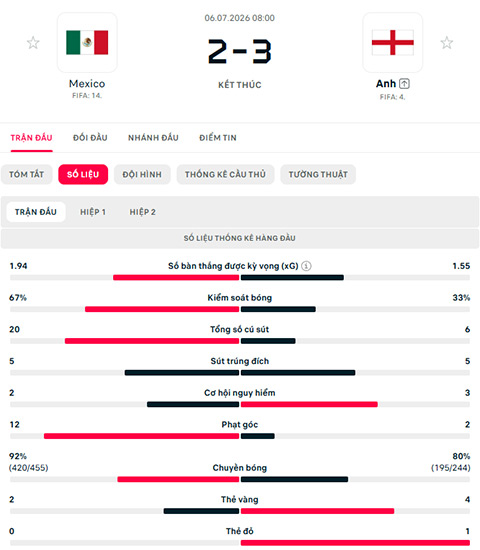The height and width of the screenshot is (550, 480).
Task: Switch to the ĐỐI ĐẦU tab
Action: tap(90, 138)
